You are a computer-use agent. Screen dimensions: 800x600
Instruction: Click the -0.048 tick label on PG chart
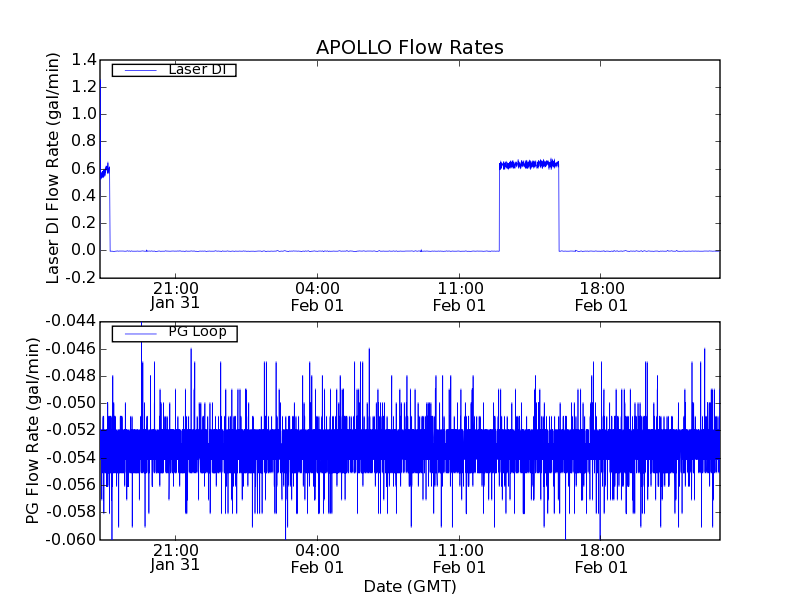click(71, 376)
